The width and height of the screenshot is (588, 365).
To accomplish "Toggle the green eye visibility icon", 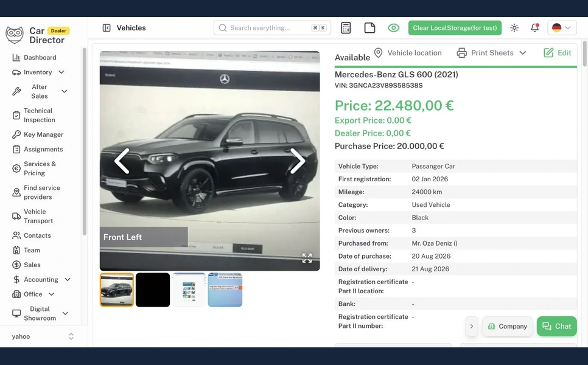I will coord(393,28).
